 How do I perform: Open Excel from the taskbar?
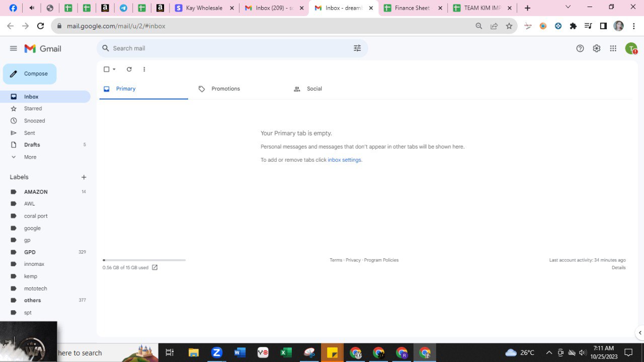[286, 352]
